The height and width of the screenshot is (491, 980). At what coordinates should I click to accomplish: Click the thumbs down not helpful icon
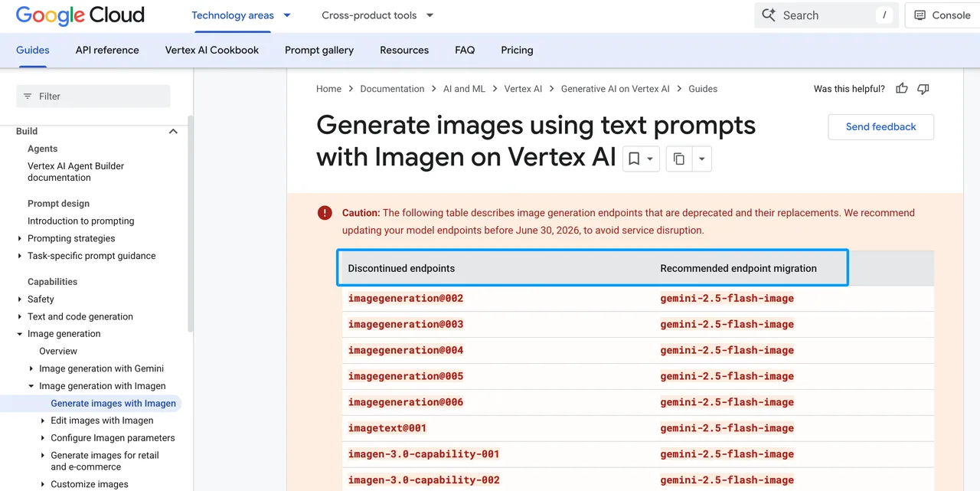pos(923,89)
